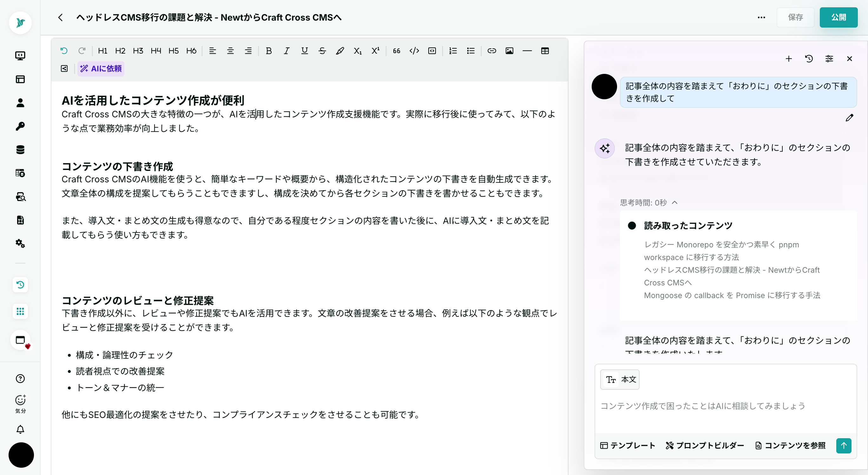Viewport: 868px width, 475px height.
Task: Open the more options menu
Action: (x=761, y=17)
